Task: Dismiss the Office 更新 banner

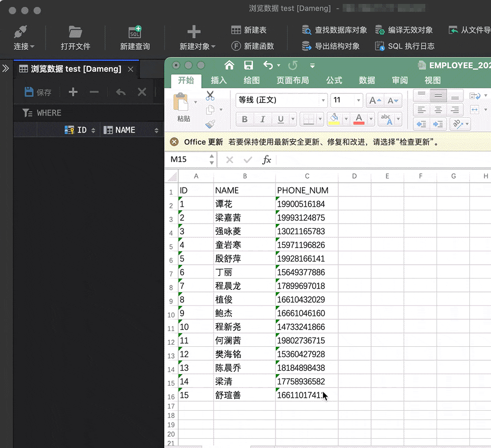Action: [x=174, y=142]
